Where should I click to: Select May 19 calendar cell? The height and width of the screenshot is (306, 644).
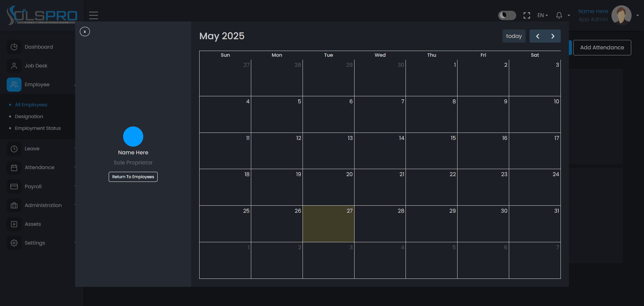coord(277,187)
